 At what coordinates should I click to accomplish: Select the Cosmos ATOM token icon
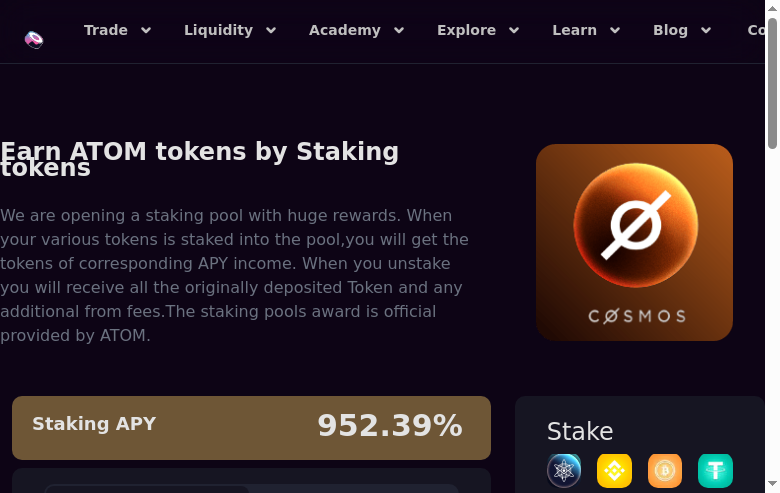tap(564, 470)
